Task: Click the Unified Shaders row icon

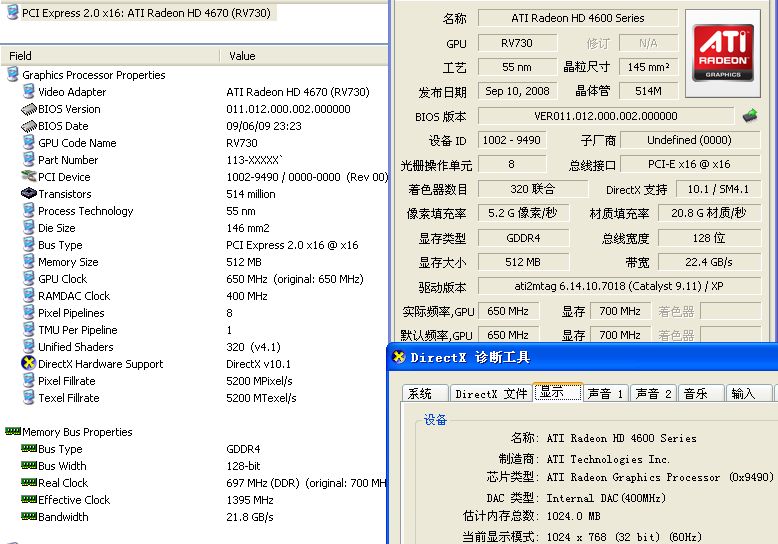Action: coord(29,346)
